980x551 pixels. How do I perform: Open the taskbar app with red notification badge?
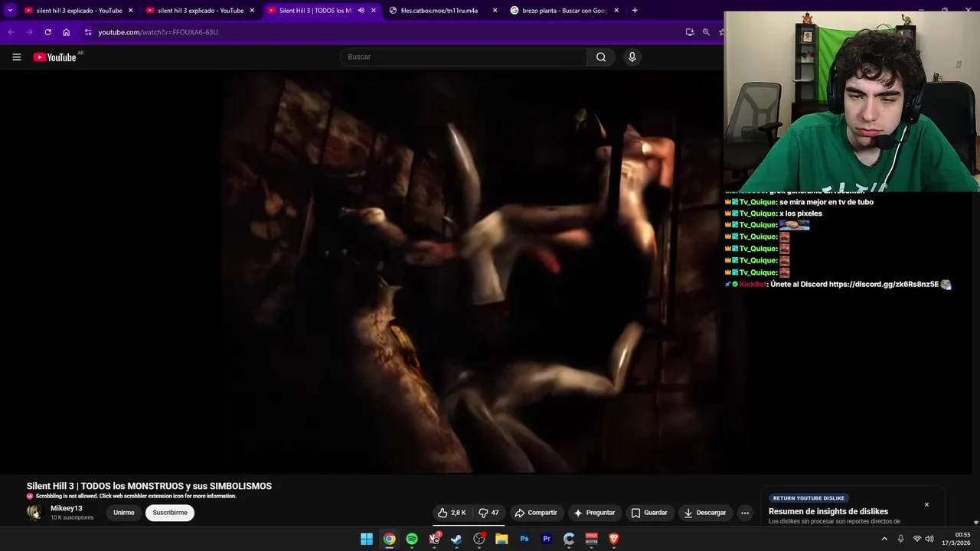[x=434, y=539]
